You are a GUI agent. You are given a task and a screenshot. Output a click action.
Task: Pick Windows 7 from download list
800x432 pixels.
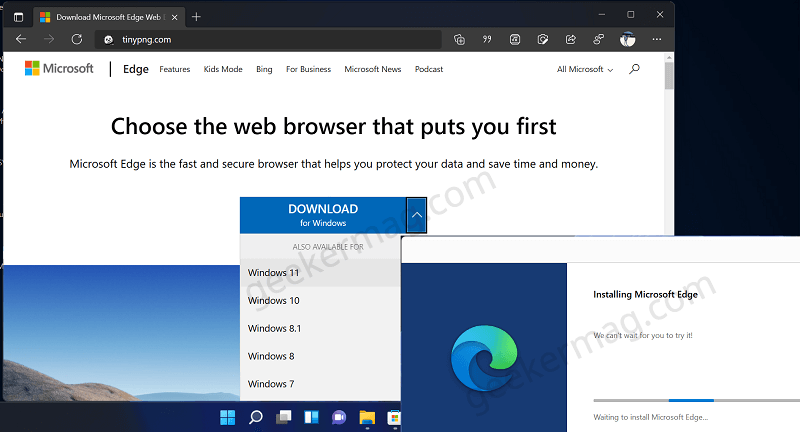320,384
